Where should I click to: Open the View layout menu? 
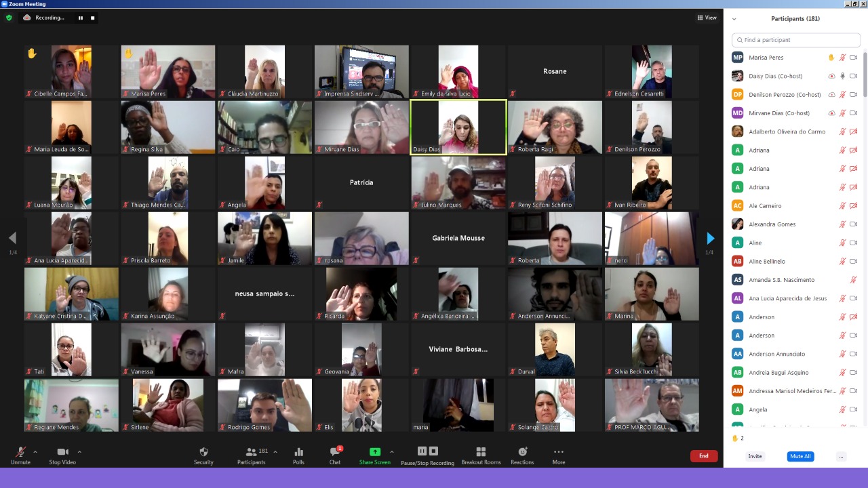707,18
